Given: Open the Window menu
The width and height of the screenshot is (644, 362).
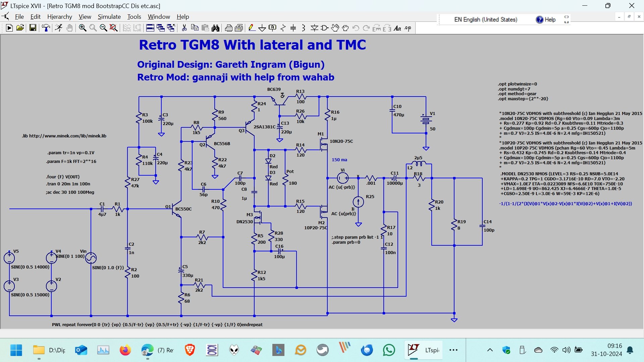Looking at the screenshot, I should [x=159, y=17].
